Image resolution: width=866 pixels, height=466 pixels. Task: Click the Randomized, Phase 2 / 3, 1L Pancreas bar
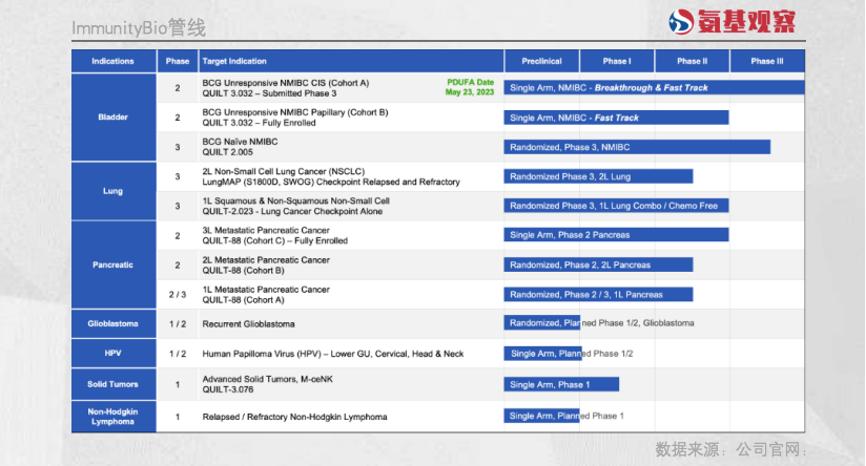598,295
